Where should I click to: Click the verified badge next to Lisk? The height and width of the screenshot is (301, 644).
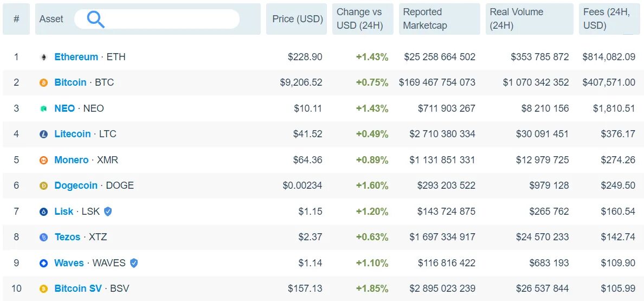[108, 212]
